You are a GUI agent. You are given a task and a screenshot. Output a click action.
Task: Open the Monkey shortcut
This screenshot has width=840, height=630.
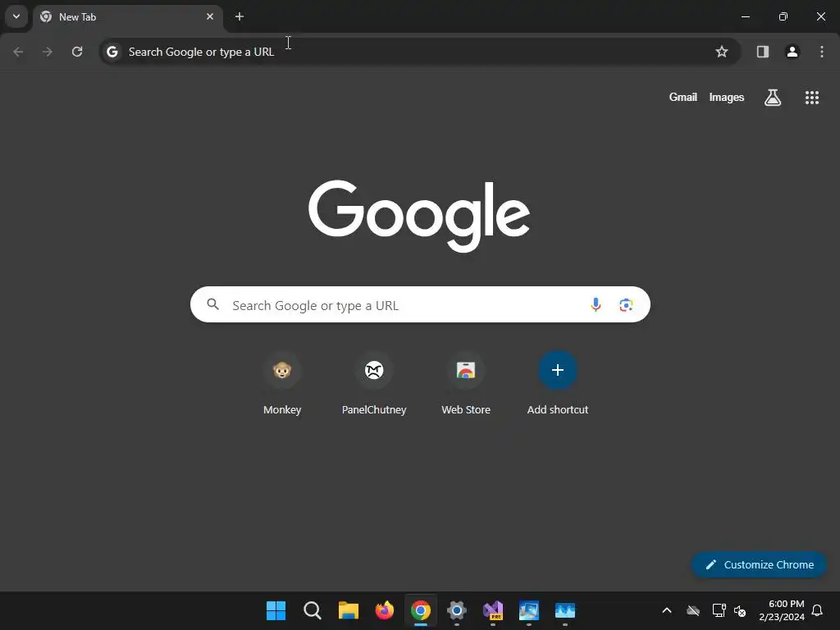point(282,384)
